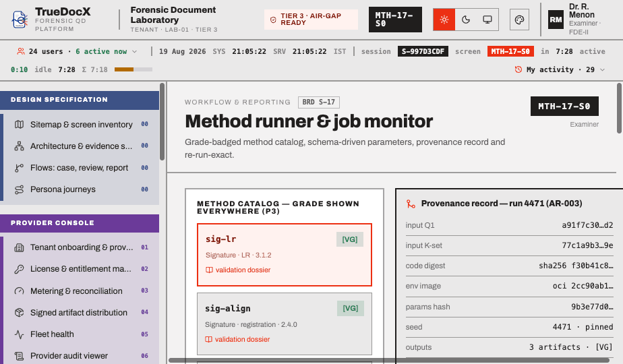Click the RM user avatar

[556, 20]
